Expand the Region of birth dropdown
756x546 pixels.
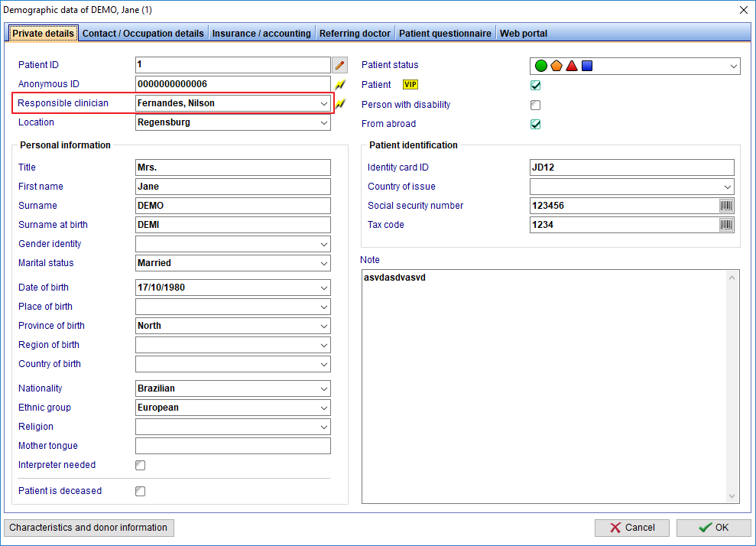pos(324,346)
